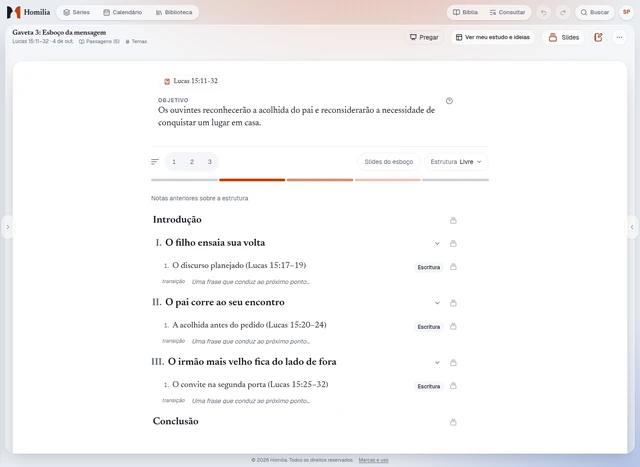Click the Passagens (5) link
This screenshot has width=640, height=467.
tap(99, 41)
